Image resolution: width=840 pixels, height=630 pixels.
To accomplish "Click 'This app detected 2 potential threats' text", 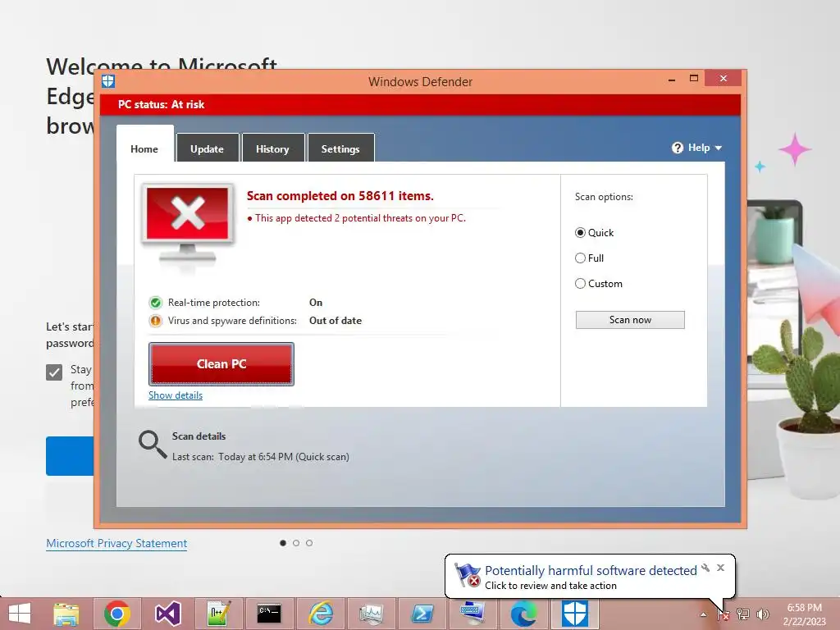I will click(361, 218).
